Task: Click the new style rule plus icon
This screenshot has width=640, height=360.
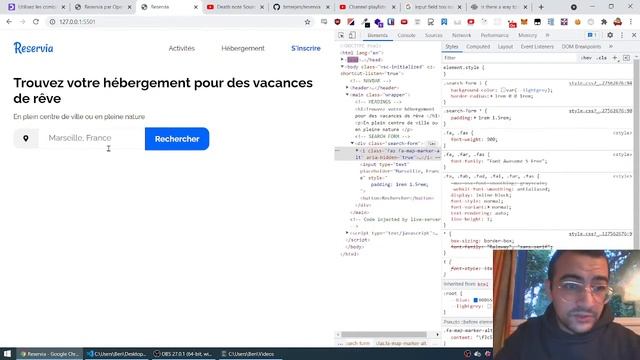Action: click(615, 58)
